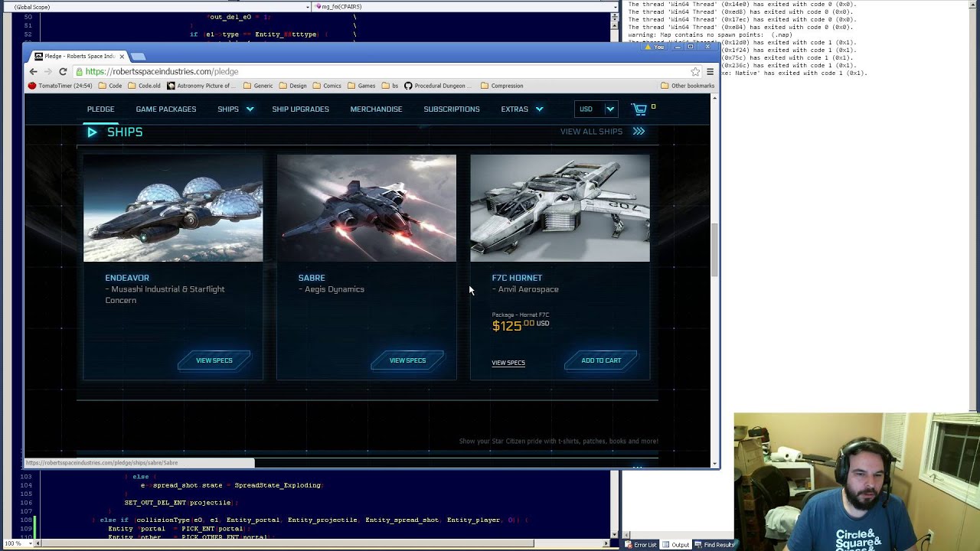Open the Generic bookmark folder
980x551 pixels.
pyautogui.click(x=258, y=86)
